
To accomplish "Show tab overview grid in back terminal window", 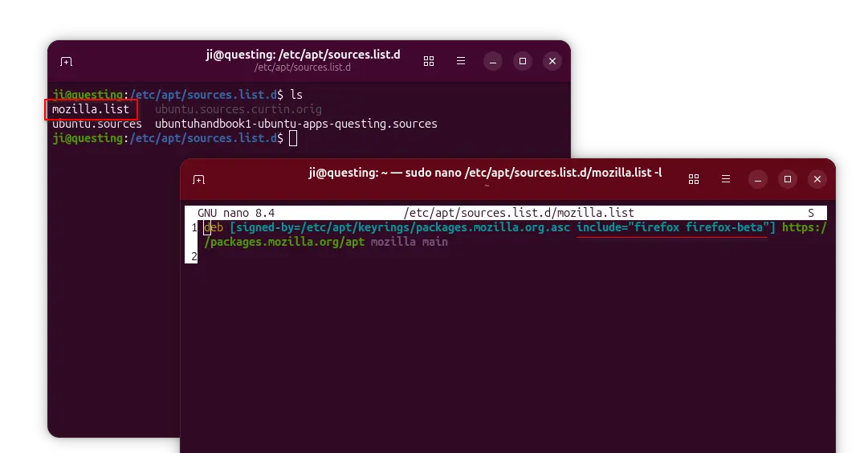I will (x=429, y=61).
